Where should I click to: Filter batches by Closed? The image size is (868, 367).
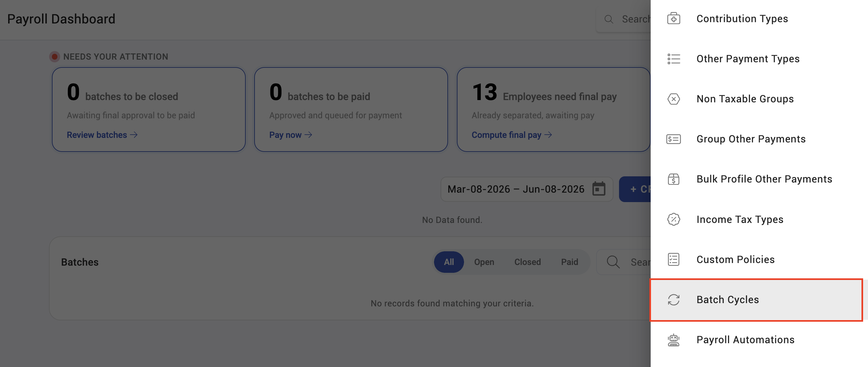point(527,262)
